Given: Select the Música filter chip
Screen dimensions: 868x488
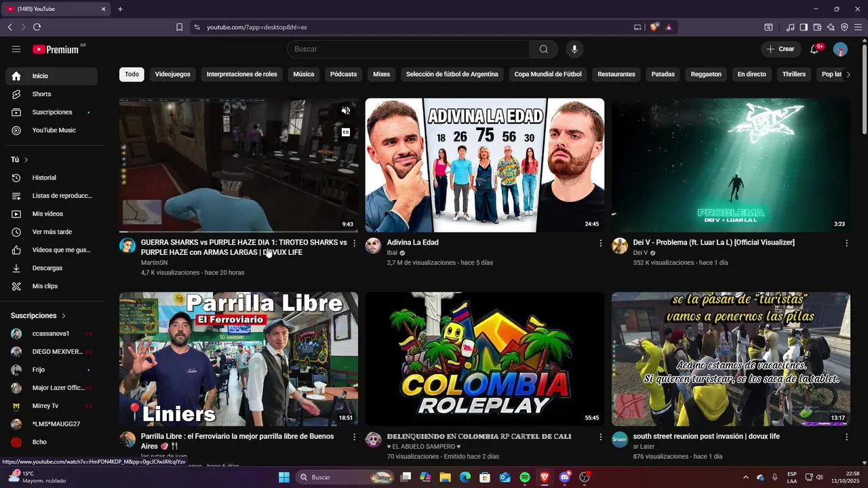Looking at the screenshot, I should pyautogui.click(x=303, y=74).
